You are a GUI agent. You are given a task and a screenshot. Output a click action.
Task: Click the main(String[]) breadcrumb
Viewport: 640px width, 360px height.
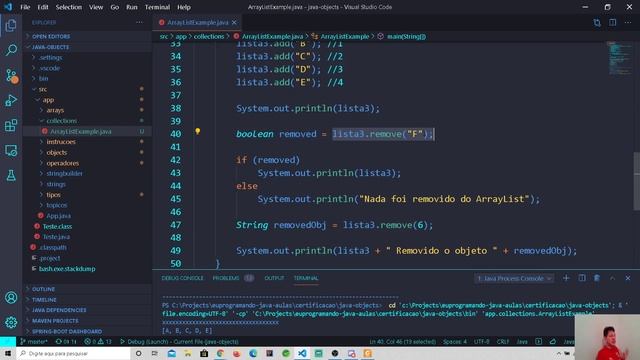click(406, 36)
